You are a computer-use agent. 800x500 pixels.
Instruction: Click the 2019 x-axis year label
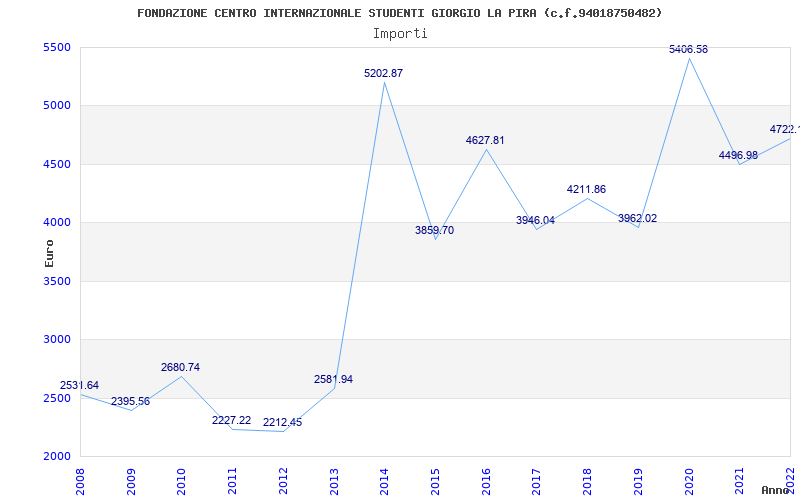638,481
